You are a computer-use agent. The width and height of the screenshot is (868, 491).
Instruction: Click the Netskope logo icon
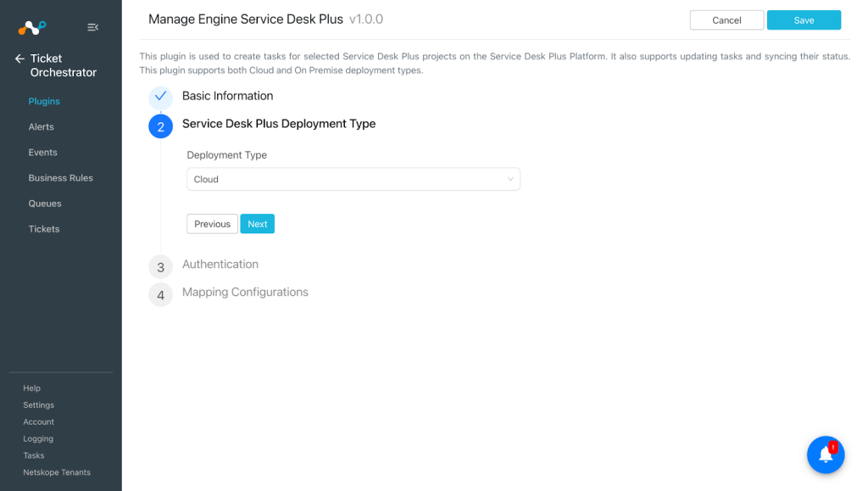click(x=32, y=27)
